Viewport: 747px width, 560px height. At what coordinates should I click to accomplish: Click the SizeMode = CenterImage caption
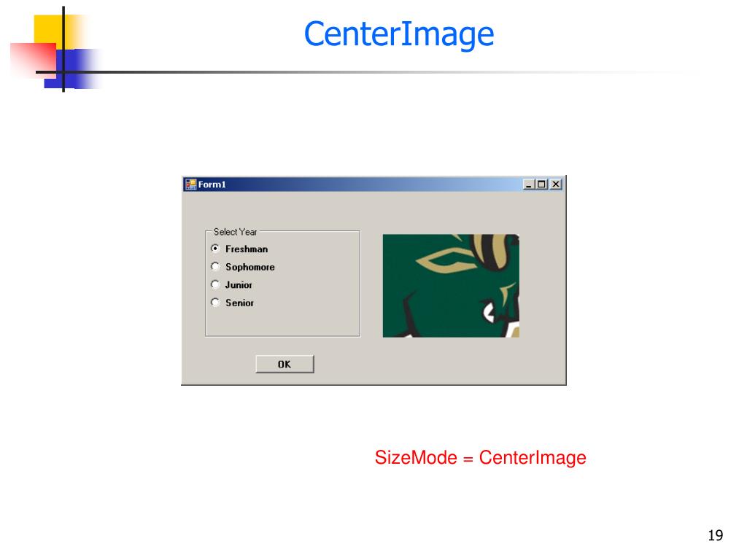tap(480, 457)
